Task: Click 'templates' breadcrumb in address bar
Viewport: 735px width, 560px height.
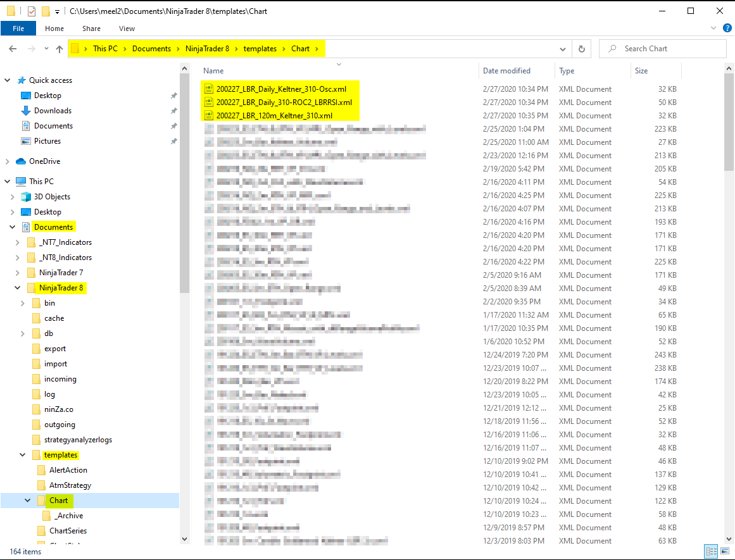Action: (x=260, y=49)
